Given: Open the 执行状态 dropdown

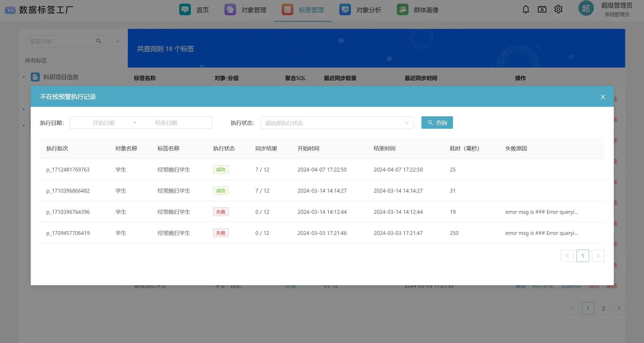Looking at the screenshot, I should 337,123.
